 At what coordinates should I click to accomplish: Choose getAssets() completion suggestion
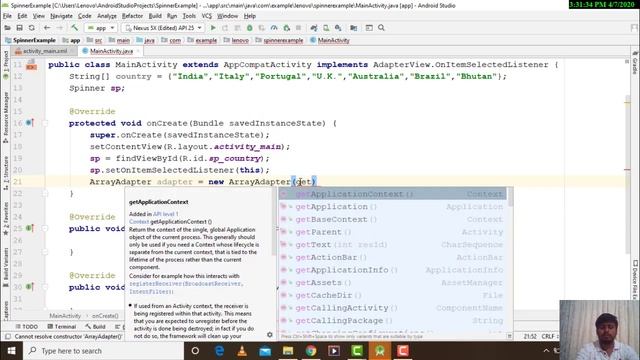393,283
